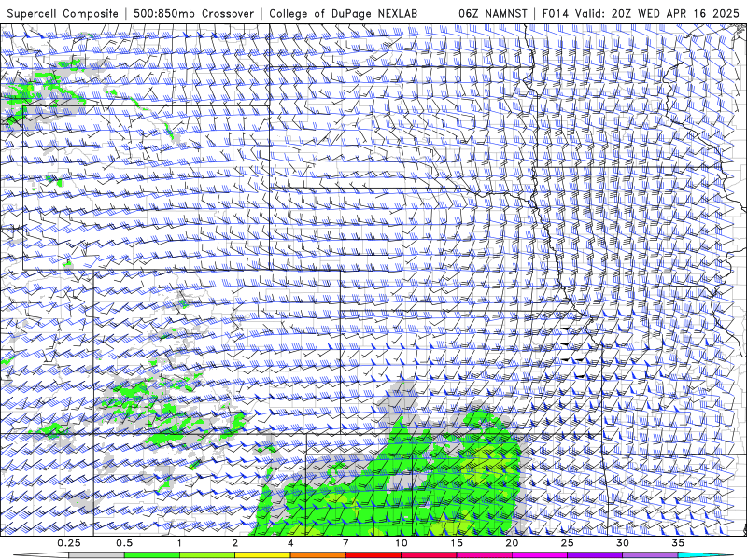Image resolution: width=747 pixels, height=560 pixels.
Task: Click the 'Supercell Composite' title text
Action: click(x=63, y=14)
